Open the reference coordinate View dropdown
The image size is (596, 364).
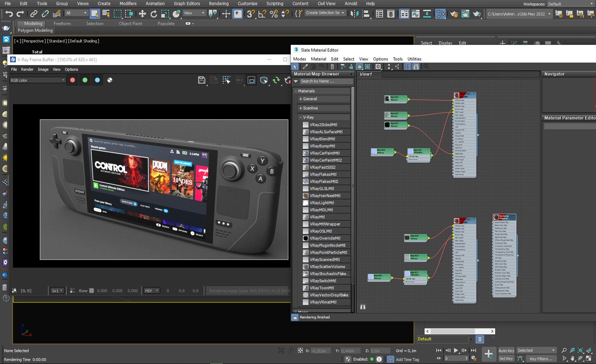194,13
